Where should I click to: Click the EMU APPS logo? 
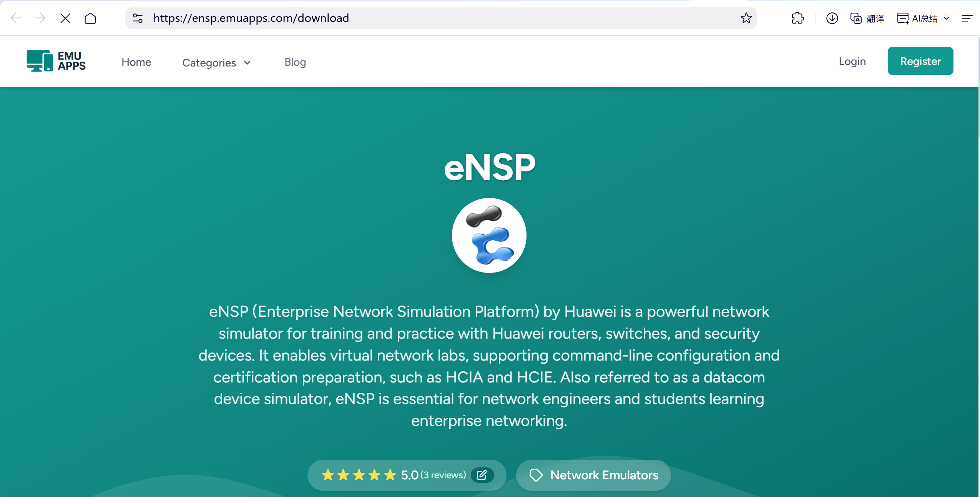coord(56,61)
